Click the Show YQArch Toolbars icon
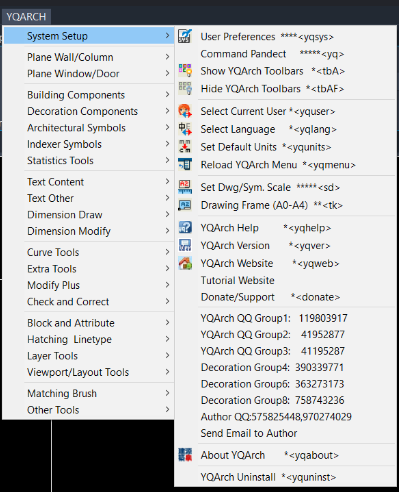Viewport: 399px width, 492px height. (185, 71)
